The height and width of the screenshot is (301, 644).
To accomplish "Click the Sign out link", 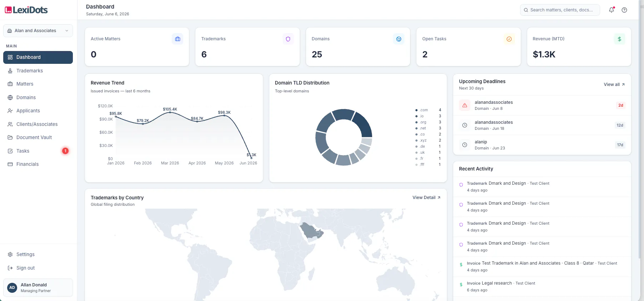I will pyautogui.click(x=38, y=268).
